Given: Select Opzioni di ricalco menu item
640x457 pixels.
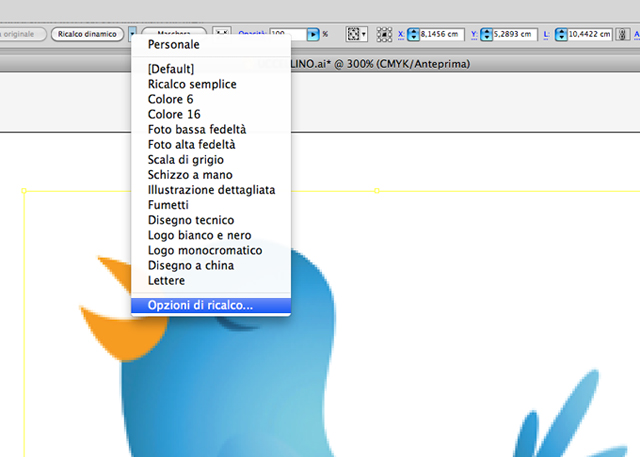Looking at the screenshot, I should pos(200,305).
